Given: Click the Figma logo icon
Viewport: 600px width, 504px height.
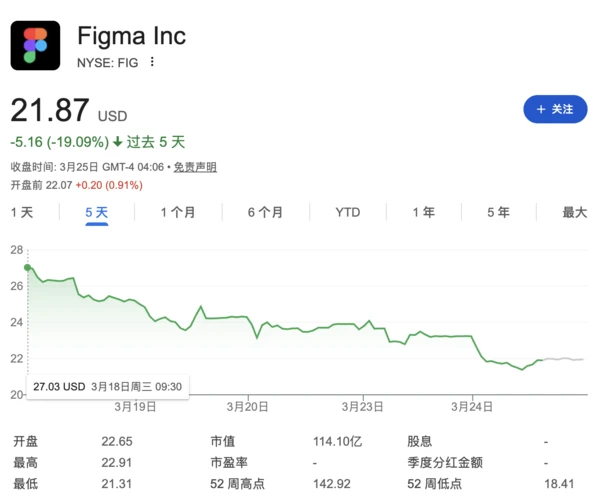Looking at the screenshot, I should tap(36, 45).
